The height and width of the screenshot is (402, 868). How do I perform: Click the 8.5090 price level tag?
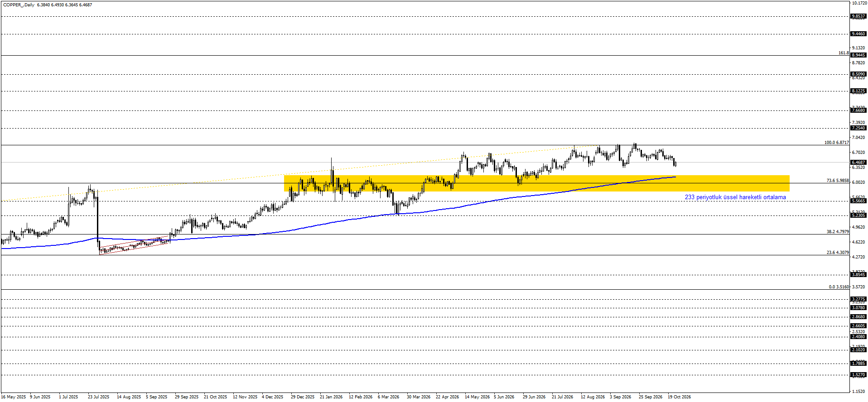click(x=858, y=74)
